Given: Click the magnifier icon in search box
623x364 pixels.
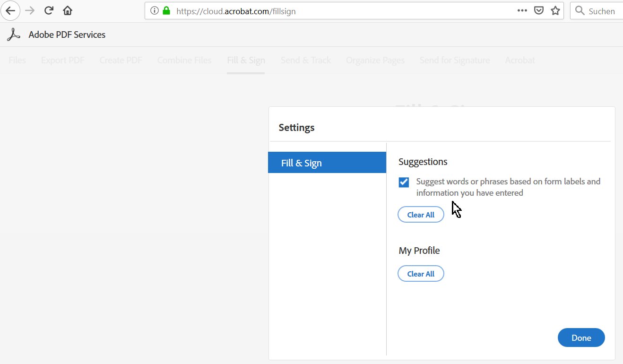Looking at the screenshot, I should click(x=580, y=11).
